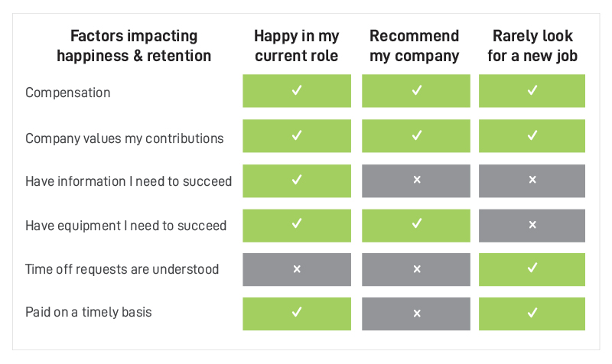Select the Recommend my company column header
This screenshot has height=364, width=612.
(x=414, y=46)
